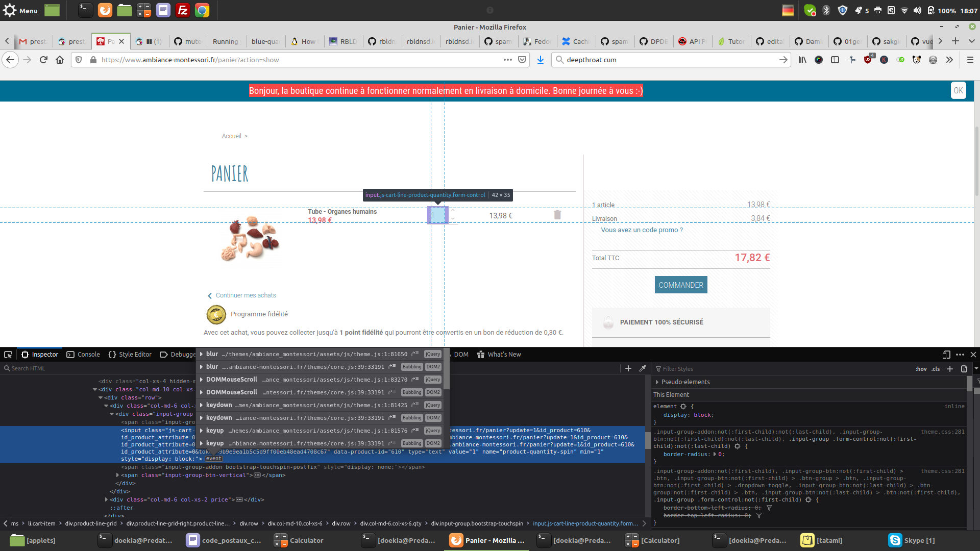This screenshot has width=980, height=551.
Task: Go to the Firefox home page
Action: click(x=60, y=60)
